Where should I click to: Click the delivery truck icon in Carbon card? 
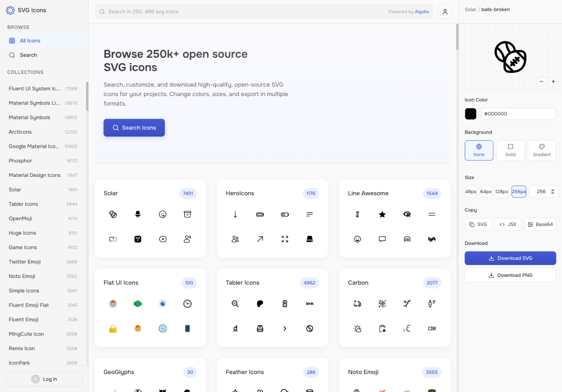coord(357,304)
